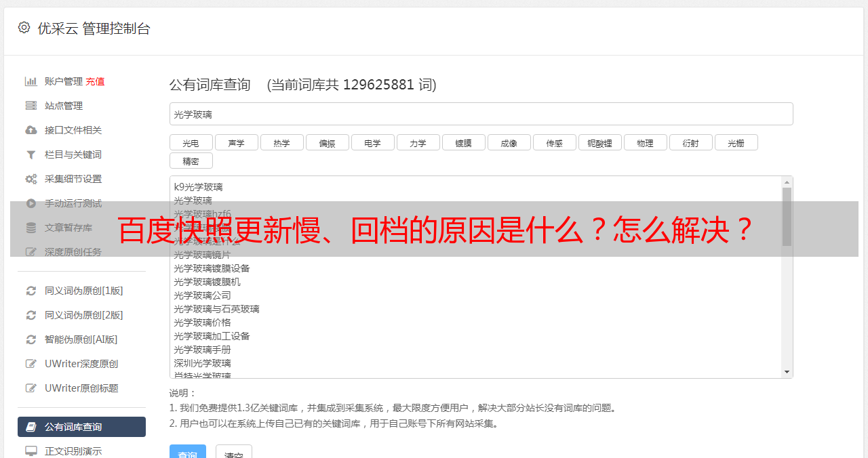Select the 铌酸锂 keyword tag

[x=599, y=142]
